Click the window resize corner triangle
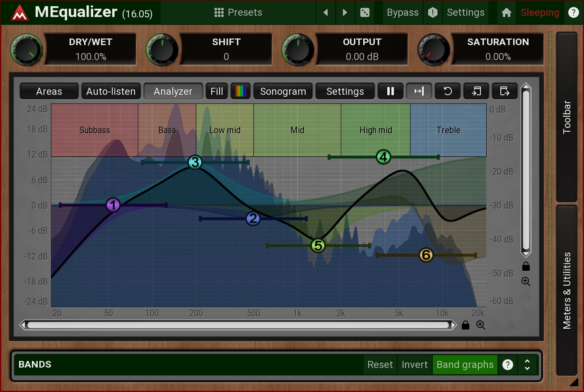The height and width of the screenshot is (392, 584). click(574, 382)
